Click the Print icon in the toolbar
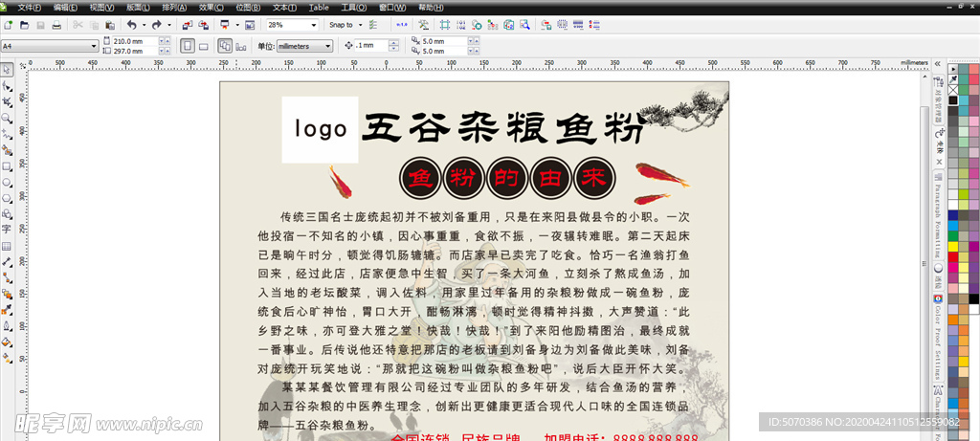 coord(57,24)
